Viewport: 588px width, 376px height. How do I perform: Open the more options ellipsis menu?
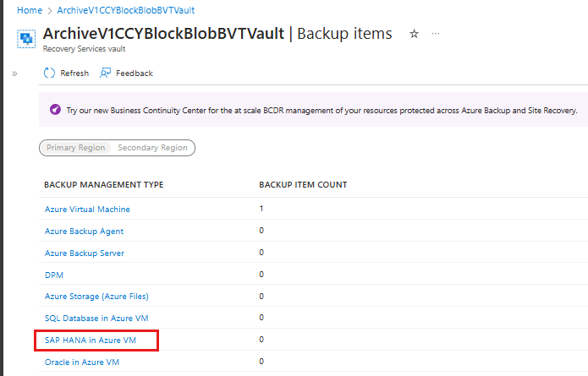[x=436, y=34]
